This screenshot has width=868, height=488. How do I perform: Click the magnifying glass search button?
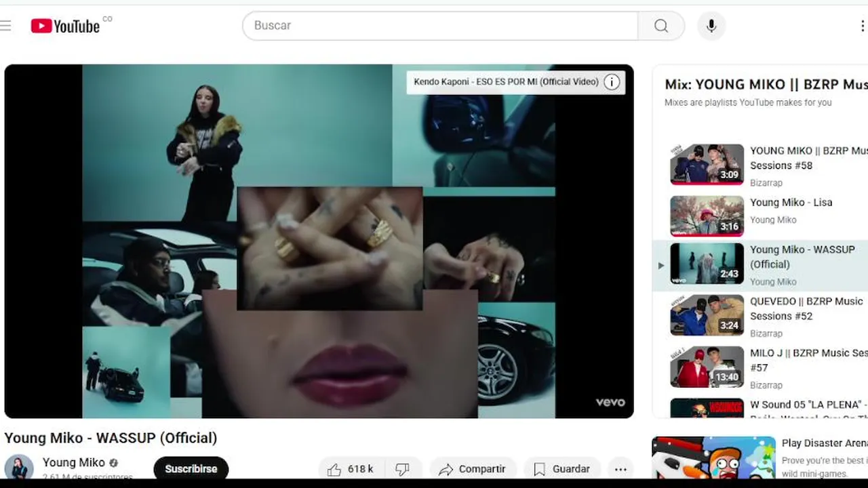[661, 26]
